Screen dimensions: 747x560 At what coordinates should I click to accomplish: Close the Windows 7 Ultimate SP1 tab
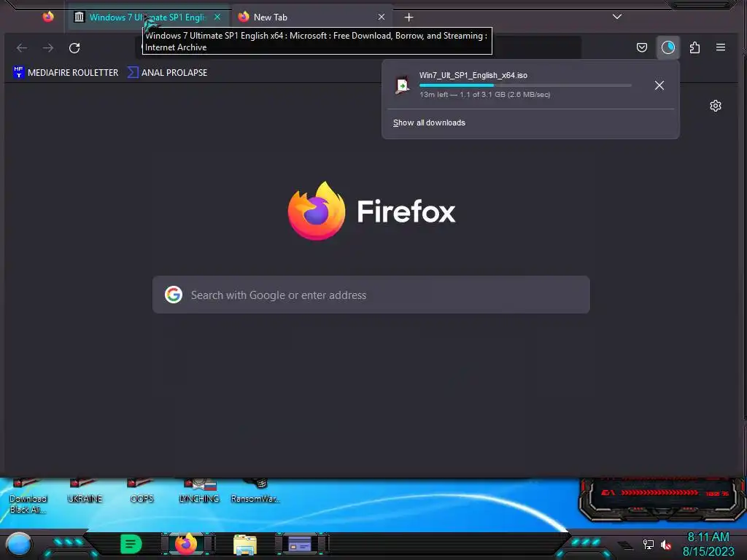click(217, 17)
